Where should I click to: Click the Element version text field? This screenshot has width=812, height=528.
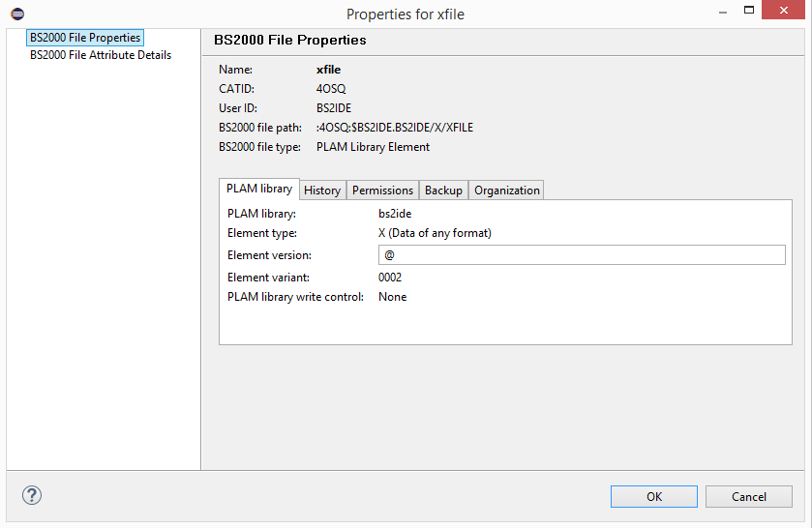(581, 255)
